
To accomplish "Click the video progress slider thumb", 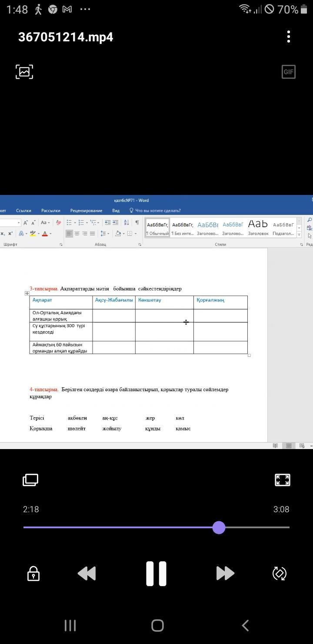I will (x=219, y=527).
